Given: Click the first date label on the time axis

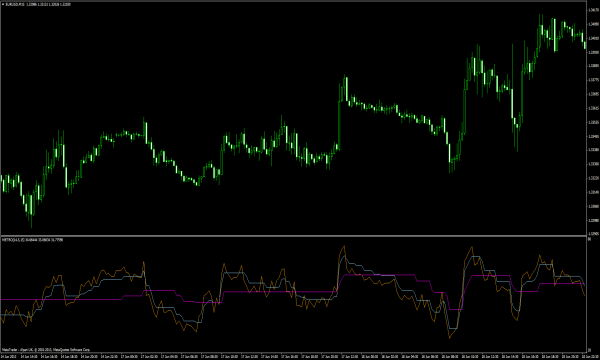Looking at the screenshot, I should (x=8, y=357).
